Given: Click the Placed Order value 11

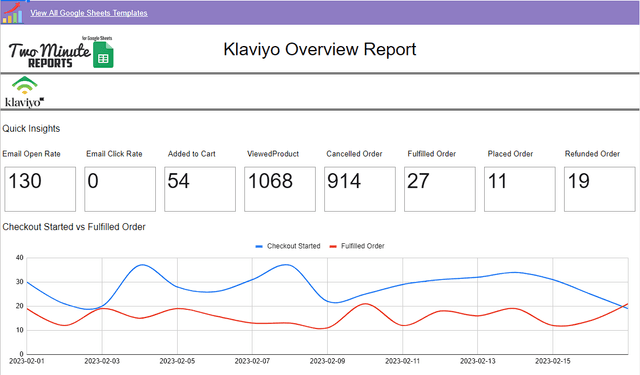Looking at the screenshot, I should point(497,181).
